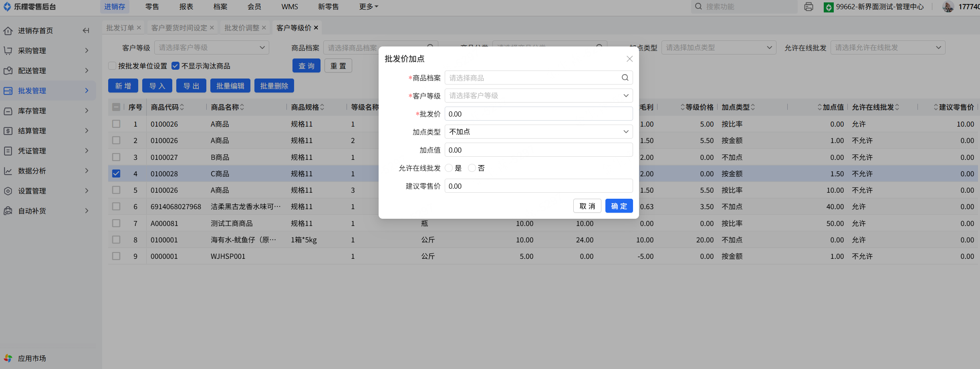Click the printer icon in top bar

click(x=809, y=7)
